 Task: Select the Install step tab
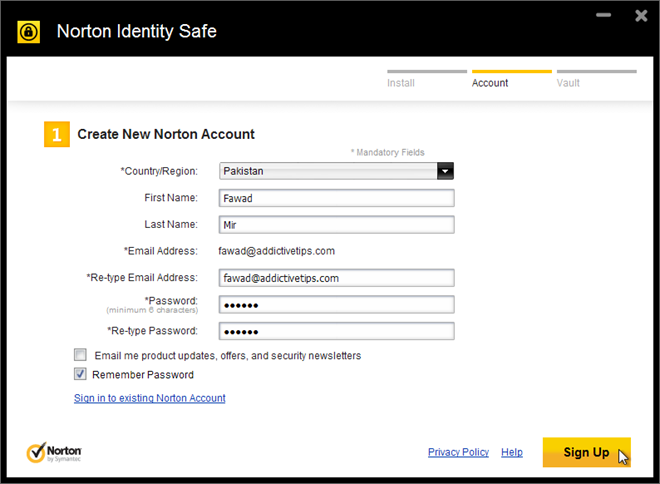(x=427, y=79)
